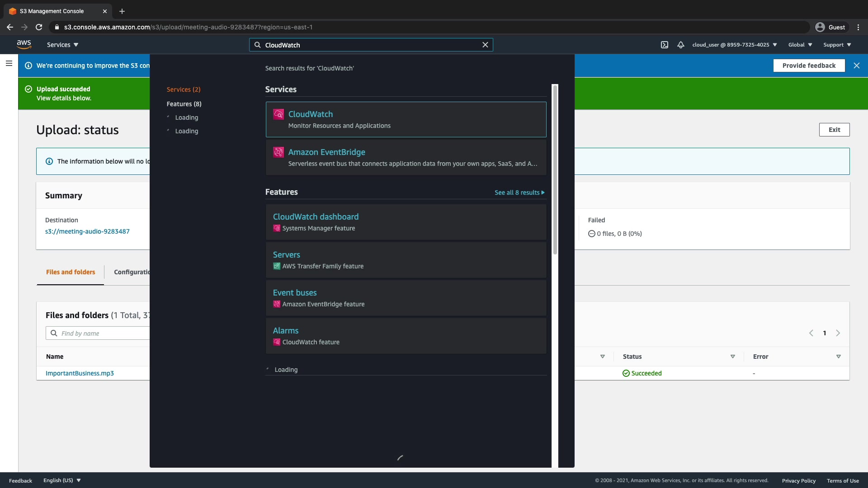Click the notifications bell icon

click(680, 45)
